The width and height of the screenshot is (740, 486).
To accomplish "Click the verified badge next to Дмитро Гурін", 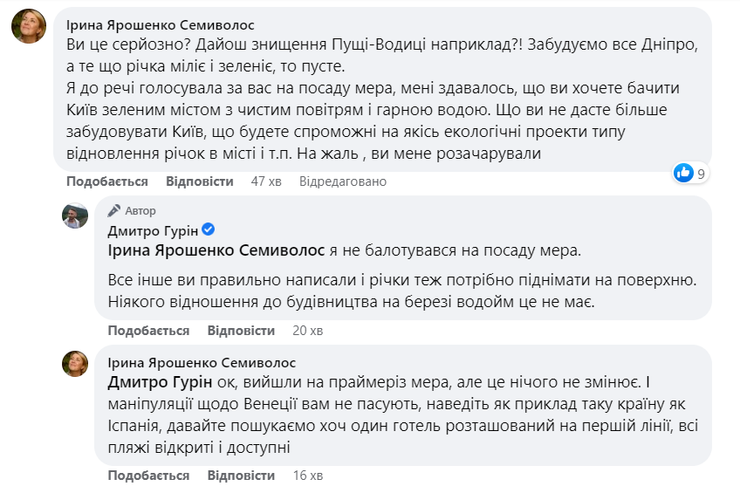I will 208,229.
